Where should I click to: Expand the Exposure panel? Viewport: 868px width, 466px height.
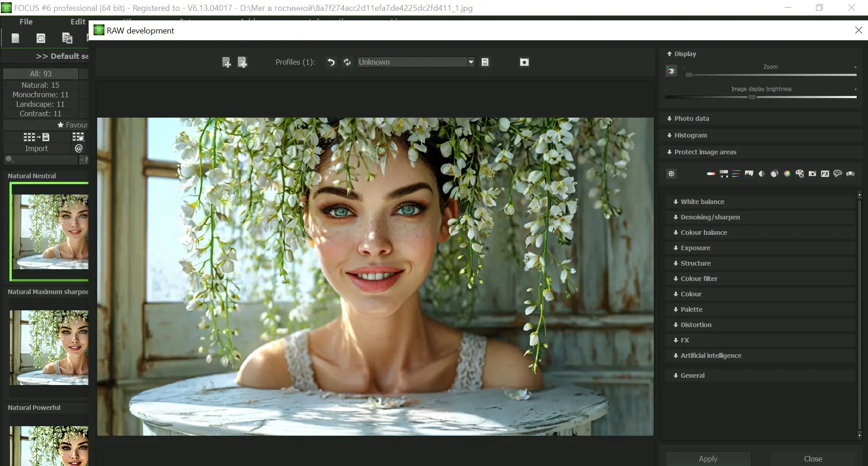(x=760, y=248)
